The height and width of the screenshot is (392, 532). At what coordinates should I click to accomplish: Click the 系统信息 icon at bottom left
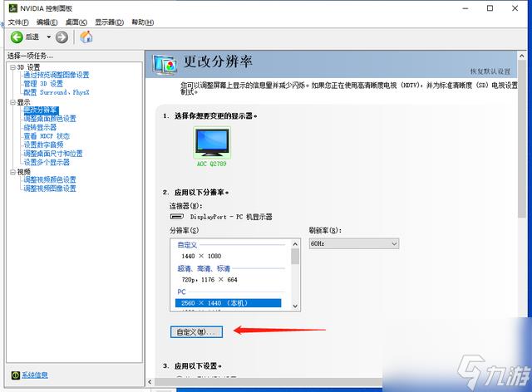(15, 375)
